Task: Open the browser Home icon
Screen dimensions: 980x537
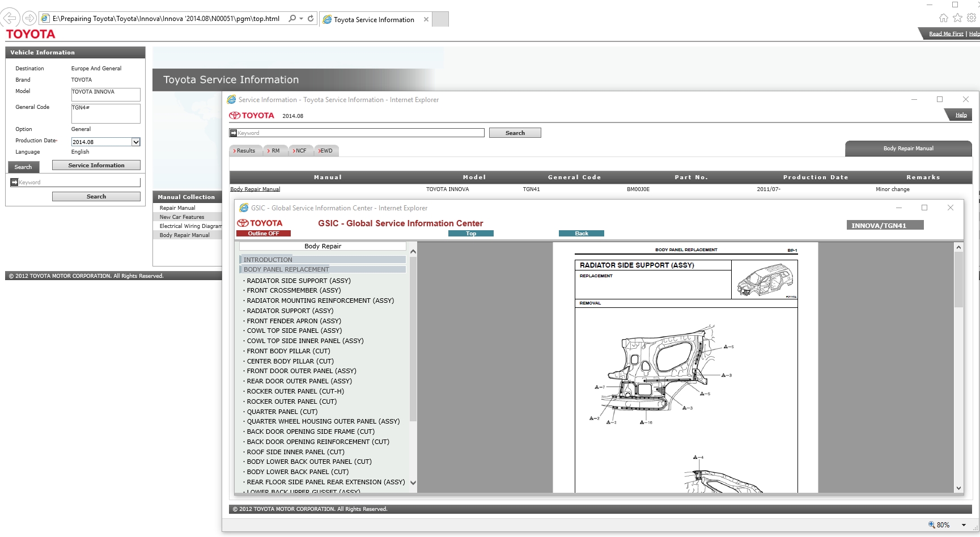Action: pyautogui.click(x=943, y=18)
